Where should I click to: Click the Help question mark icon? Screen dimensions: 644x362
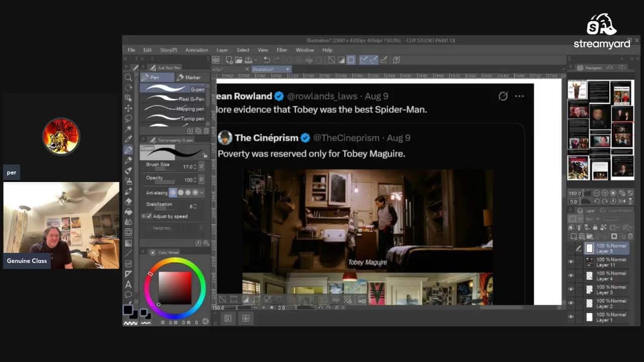click(x=396, y=60)
